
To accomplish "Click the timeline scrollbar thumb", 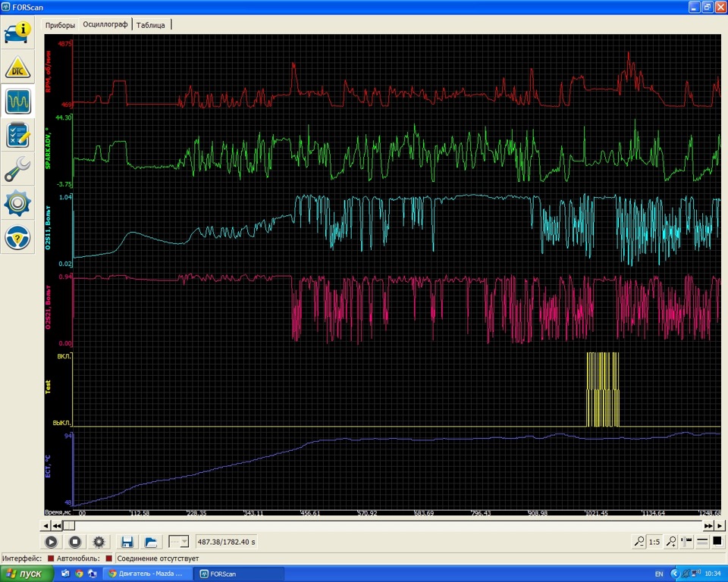I will pyautogui.click(x=69, y=525).
